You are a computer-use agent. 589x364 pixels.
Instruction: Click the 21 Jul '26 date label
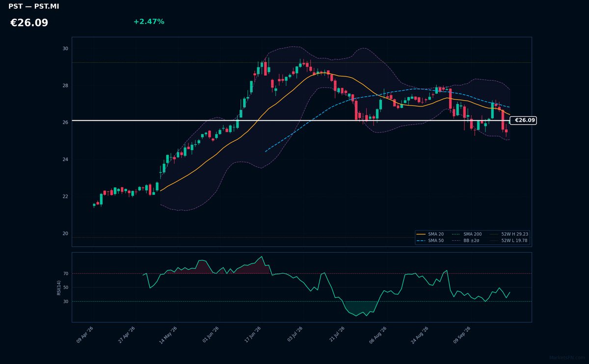(x=336, y=335)
